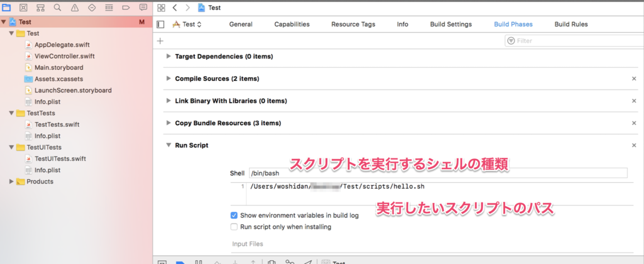This screenshot has height=264, width=644.
Task: Uncheck Show environment variables in build log
Action: (234, 215)
